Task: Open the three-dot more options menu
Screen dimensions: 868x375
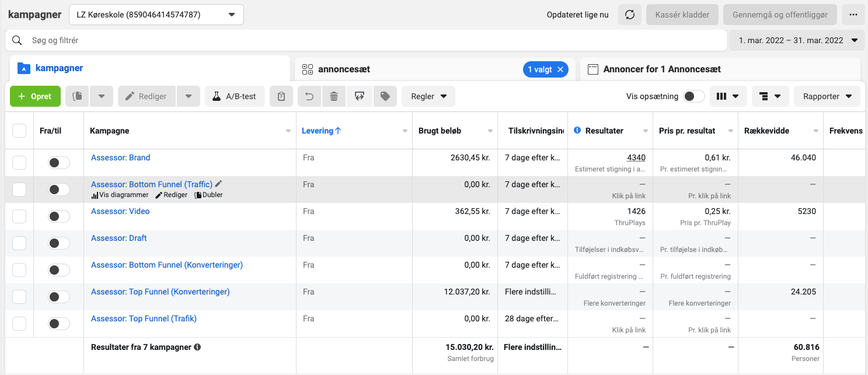Action: click(853, 15)
